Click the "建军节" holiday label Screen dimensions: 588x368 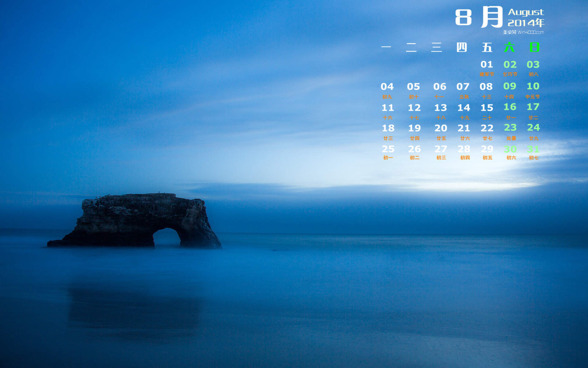(487, 74)
